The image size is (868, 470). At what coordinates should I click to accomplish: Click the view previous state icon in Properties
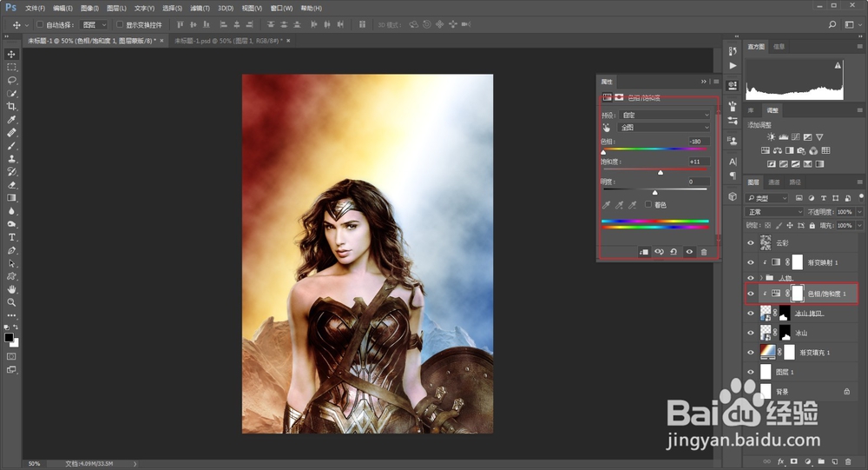point(659,252)
